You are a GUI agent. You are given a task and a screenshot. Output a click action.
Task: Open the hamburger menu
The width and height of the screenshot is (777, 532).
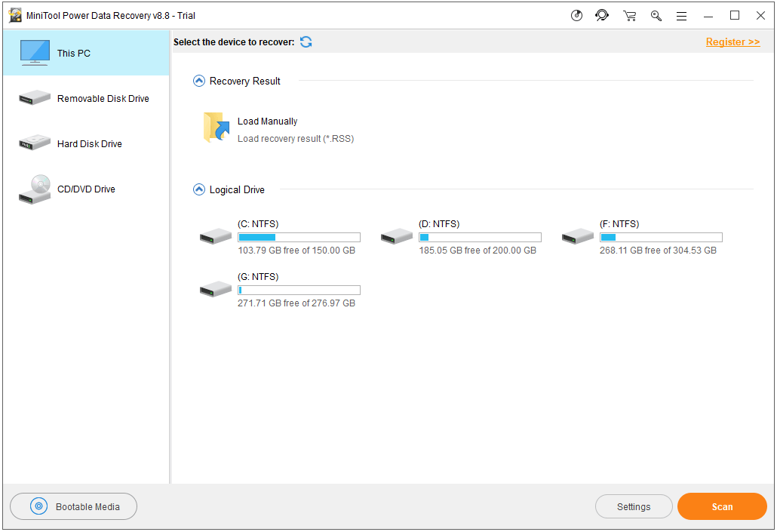tap(681, 16)
